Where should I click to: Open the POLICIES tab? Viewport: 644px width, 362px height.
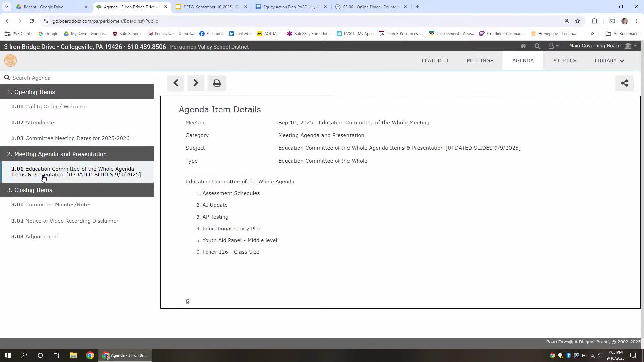pyautogui.click(x=564, y=61)
